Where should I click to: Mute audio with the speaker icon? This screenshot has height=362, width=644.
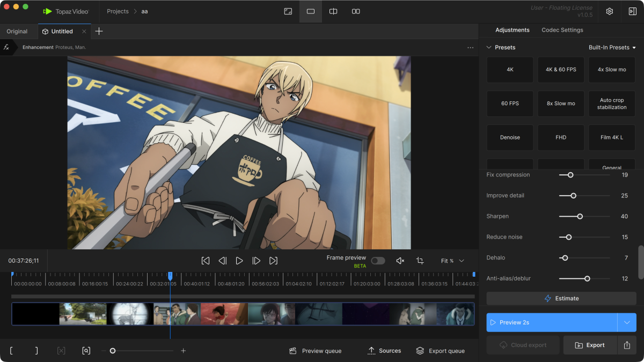(x=400, y=261)
